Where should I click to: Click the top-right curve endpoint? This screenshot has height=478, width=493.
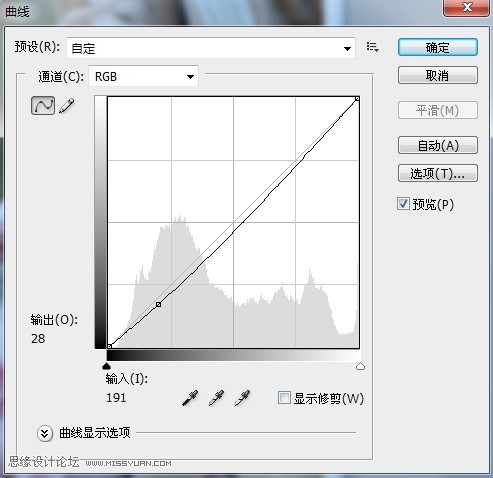[357, 99]
